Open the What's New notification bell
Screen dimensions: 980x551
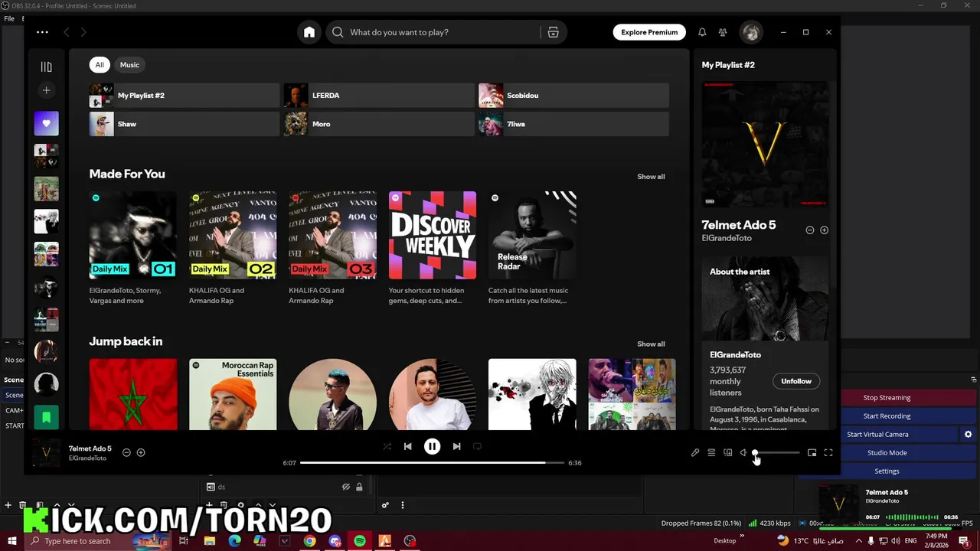702,32
